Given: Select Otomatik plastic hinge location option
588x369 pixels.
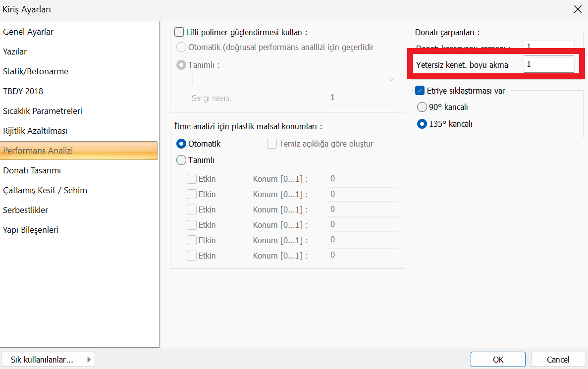Looking at the screenshot, I should [181, 144].
